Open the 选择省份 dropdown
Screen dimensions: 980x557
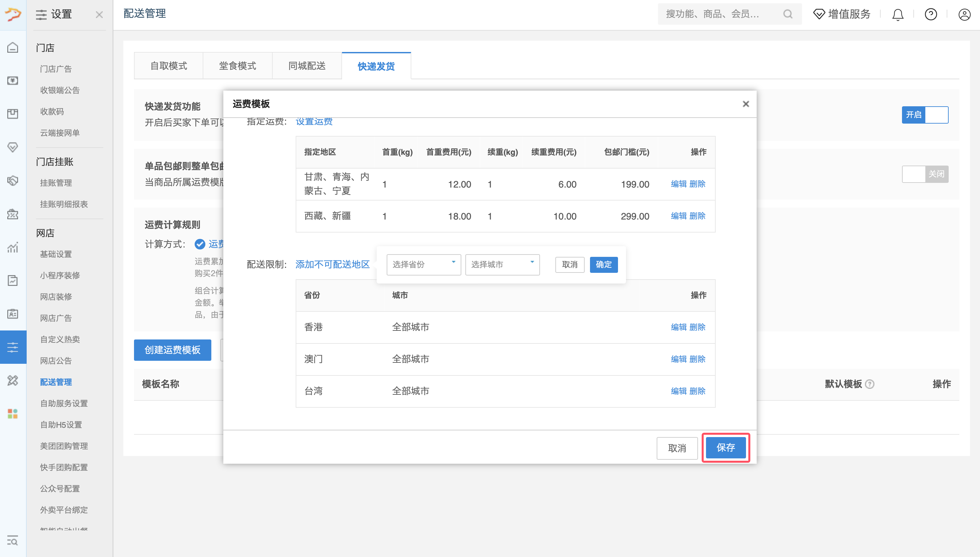(x=423, y=265)
